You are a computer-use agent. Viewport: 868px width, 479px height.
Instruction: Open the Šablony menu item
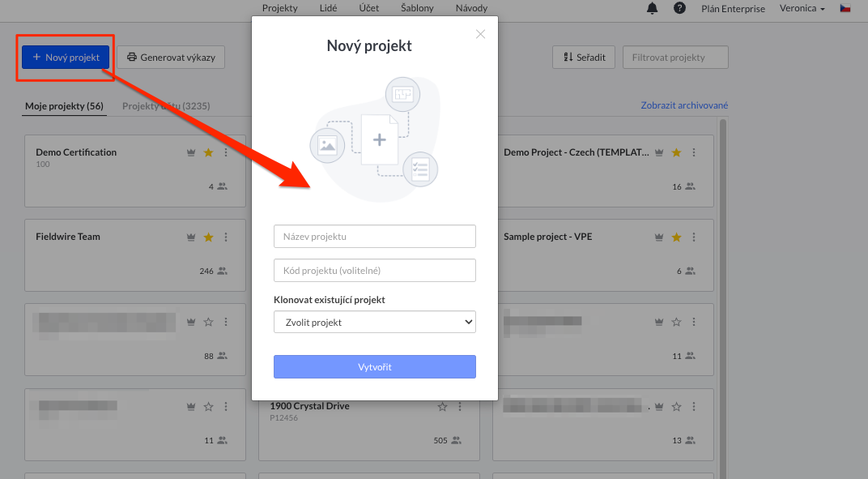pyautogui.click(x=417, y=8)
